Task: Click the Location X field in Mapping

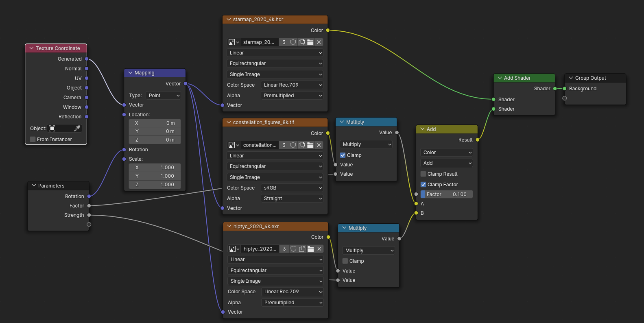Action: pyautogui.click(x=155, y=123)
